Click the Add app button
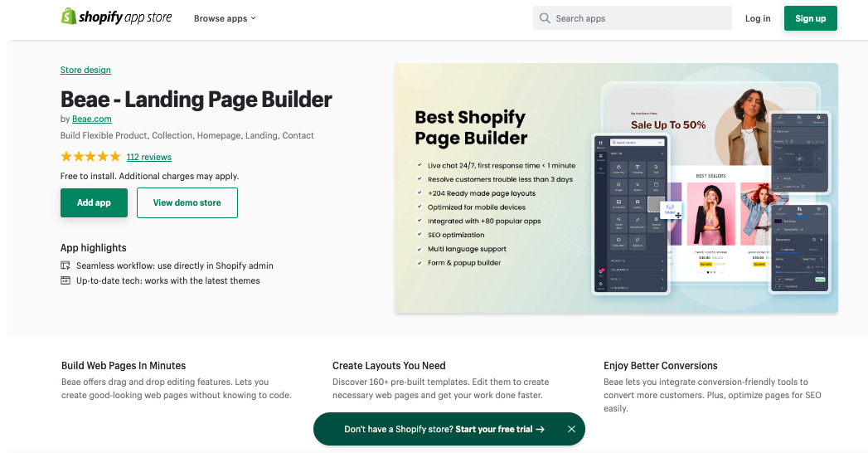Image resolution: width=868 pixels, height=453 pixels. click(x=95, y=202)
